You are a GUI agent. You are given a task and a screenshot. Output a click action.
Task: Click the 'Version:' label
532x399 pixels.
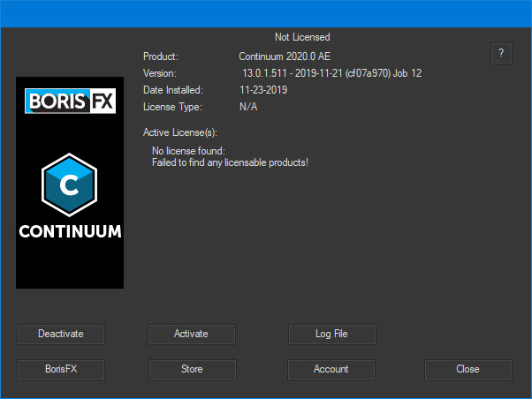159,73
